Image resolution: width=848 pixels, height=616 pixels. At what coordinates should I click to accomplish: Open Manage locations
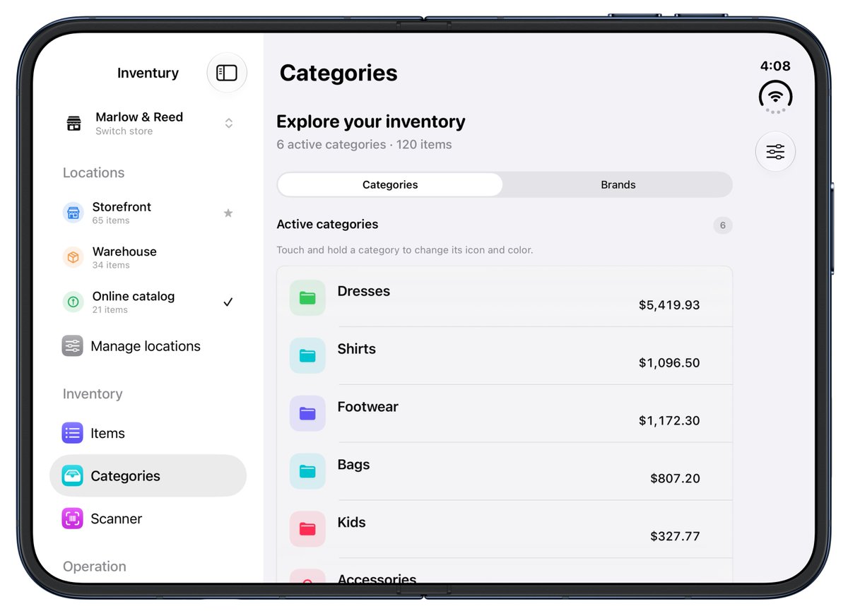(148, 346)
